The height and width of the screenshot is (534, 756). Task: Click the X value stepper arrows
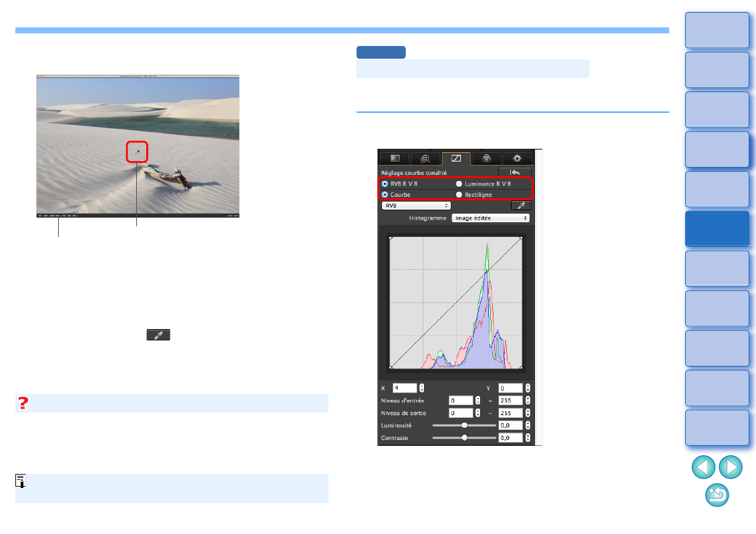click(421, 388)
